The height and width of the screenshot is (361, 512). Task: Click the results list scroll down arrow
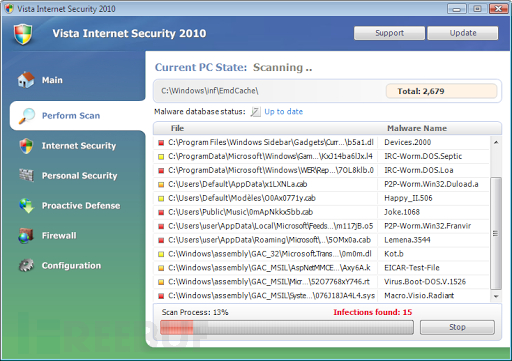coord(496,296)
